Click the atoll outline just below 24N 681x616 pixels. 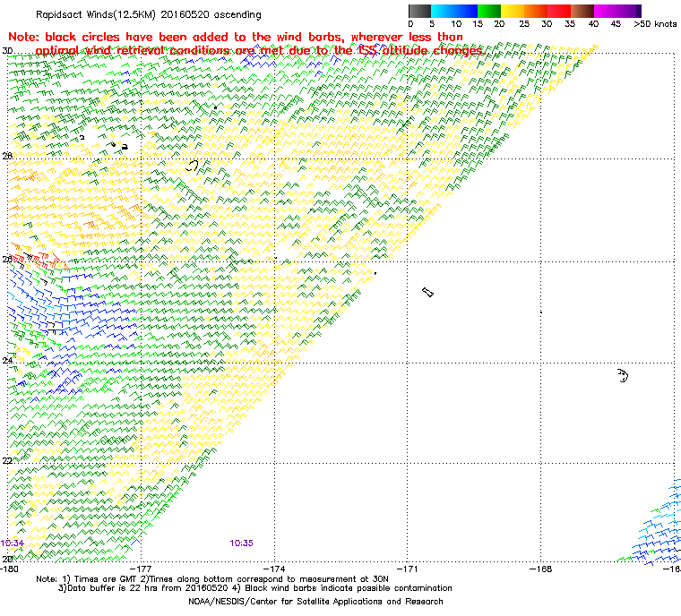(623, 375)
